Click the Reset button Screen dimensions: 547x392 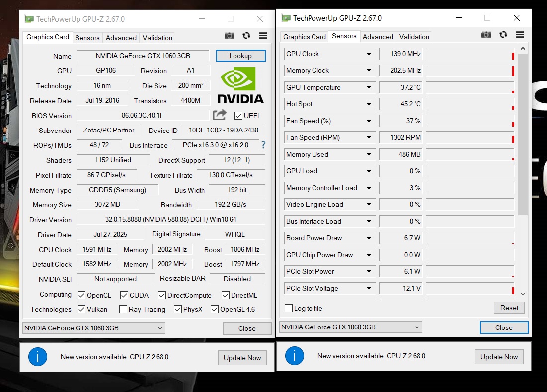[509, 308]
